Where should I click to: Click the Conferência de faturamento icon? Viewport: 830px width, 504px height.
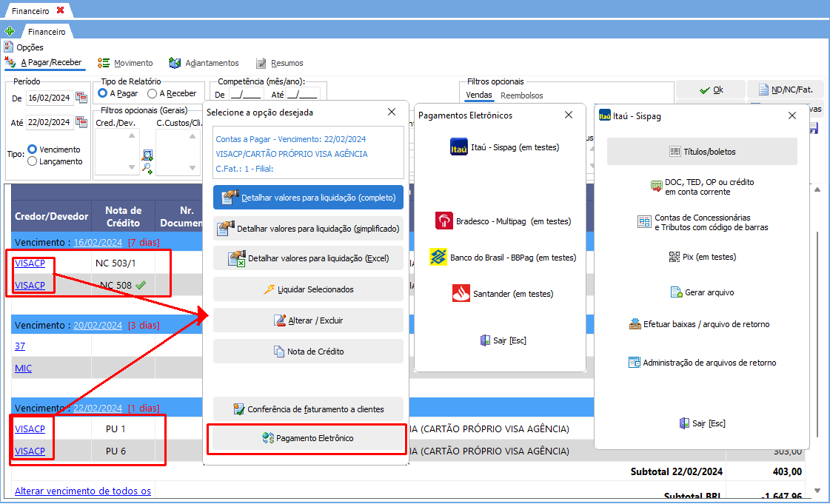238,409
